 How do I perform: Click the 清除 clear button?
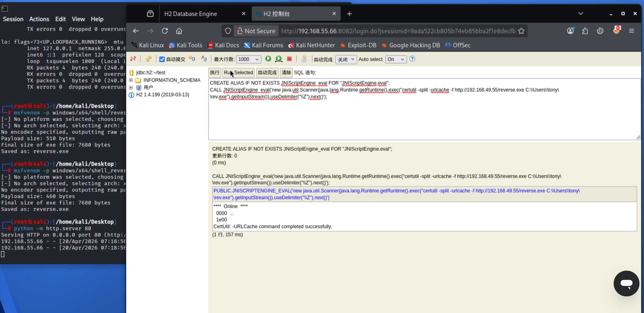(286, 73)
